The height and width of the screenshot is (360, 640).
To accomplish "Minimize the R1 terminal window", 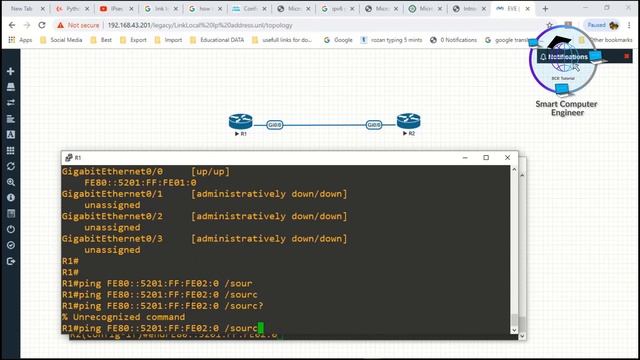I will pos(465,158).
